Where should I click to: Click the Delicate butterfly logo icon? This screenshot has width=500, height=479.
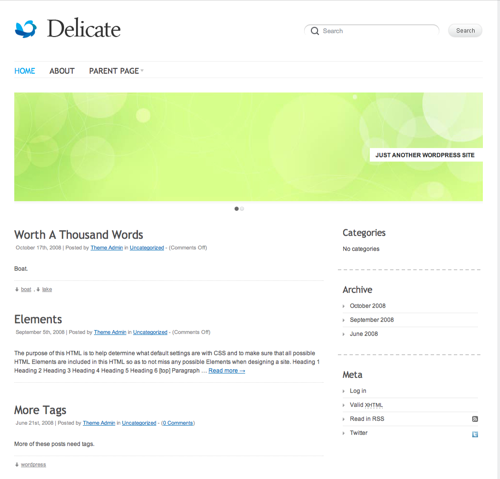click(26, 29)
